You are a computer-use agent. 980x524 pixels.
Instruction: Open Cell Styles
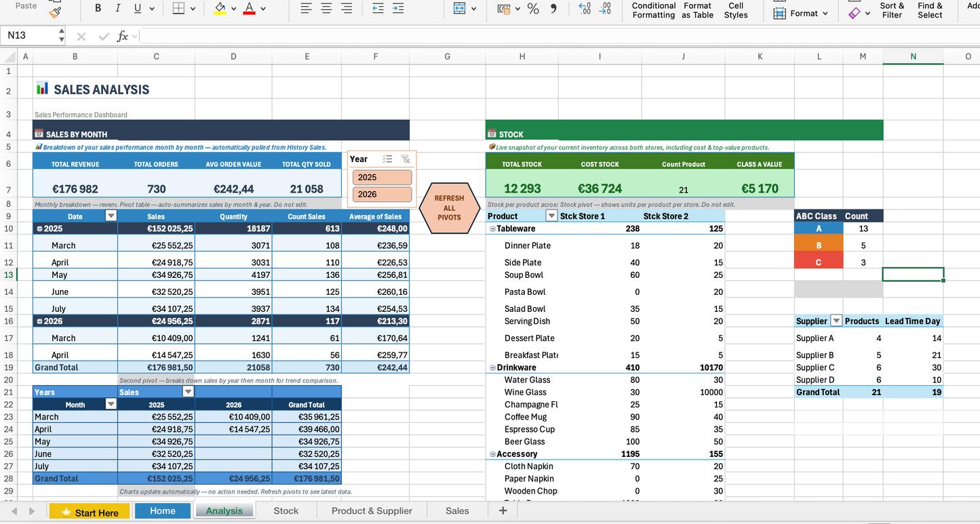736,10
